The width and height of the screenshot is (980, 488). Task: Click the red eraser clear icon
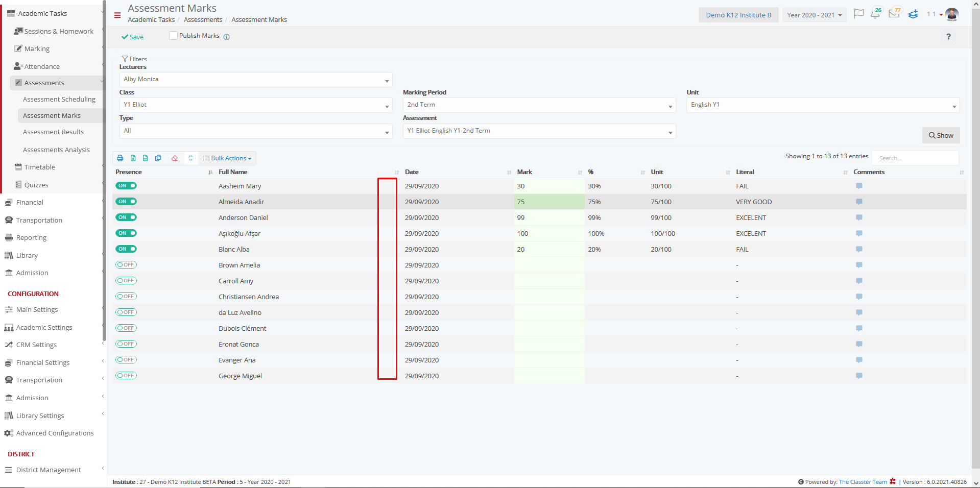click(175, 158)
